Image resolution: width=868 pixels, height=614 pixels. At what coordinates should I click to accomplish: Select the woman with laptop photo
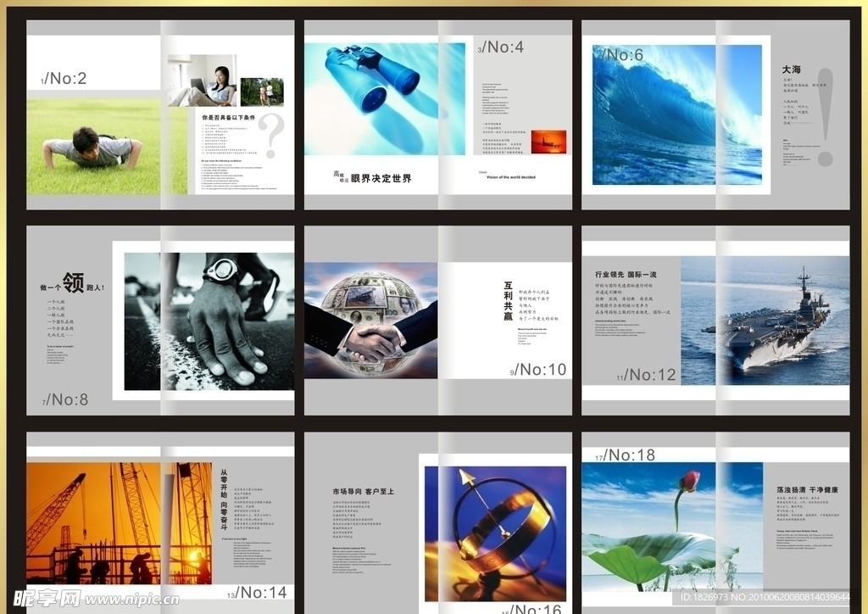pyautogui.click(x=202, y=81)
